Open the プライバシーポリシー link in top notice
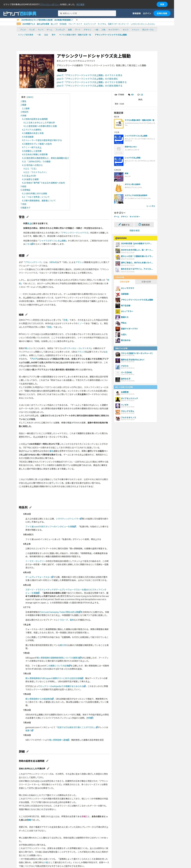This screenshot has height=868, width=191. pyautogui.click(x=50, y=4)
